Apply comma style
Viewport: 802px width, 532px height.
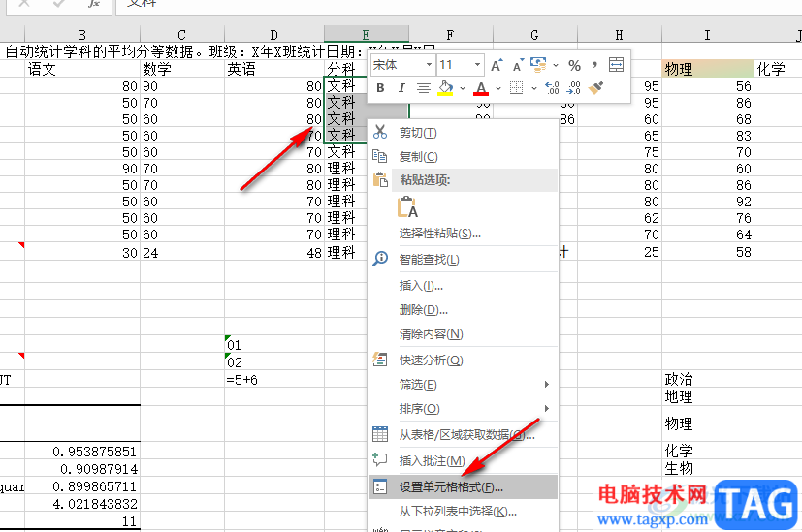594,64
